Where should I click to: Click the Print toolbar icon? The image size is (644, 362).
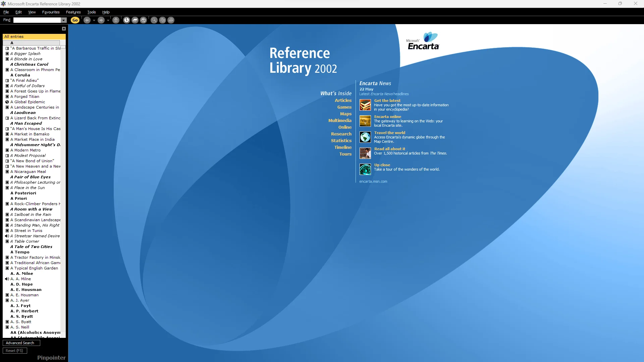tap(171, 20)
